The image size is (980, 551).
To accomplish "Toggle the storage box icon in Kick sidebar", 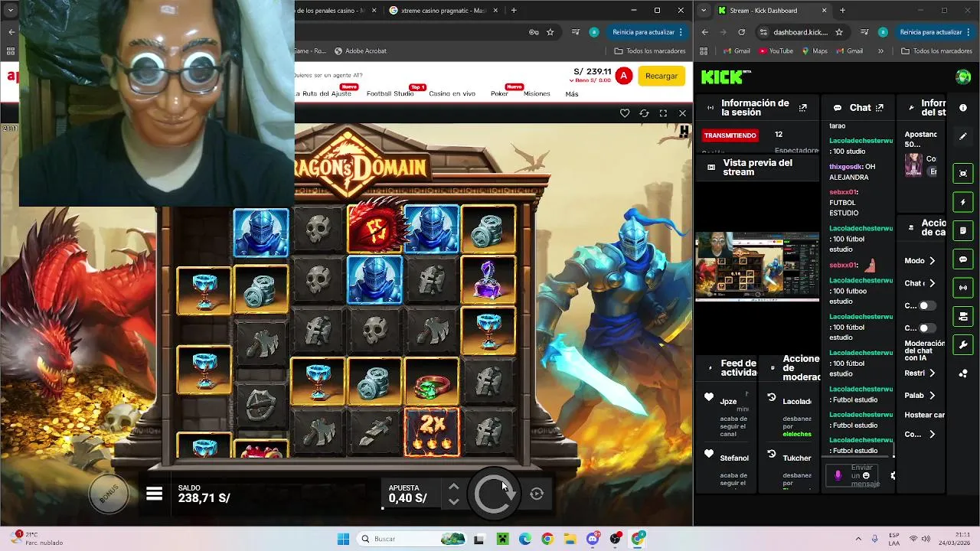I will point(963,316).
